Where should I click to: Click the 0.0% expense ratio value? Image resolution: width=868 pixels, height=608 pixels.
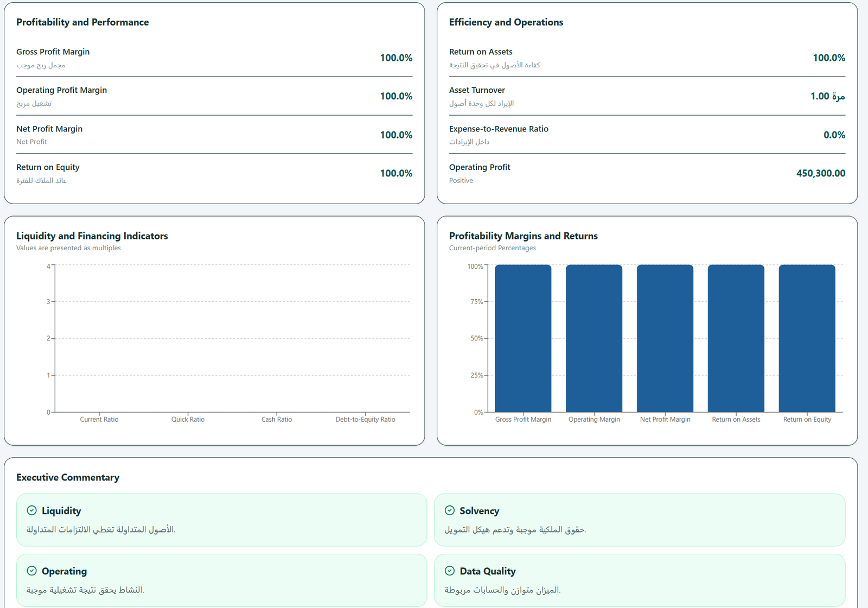pyautogui.click(x=834, y=135)
